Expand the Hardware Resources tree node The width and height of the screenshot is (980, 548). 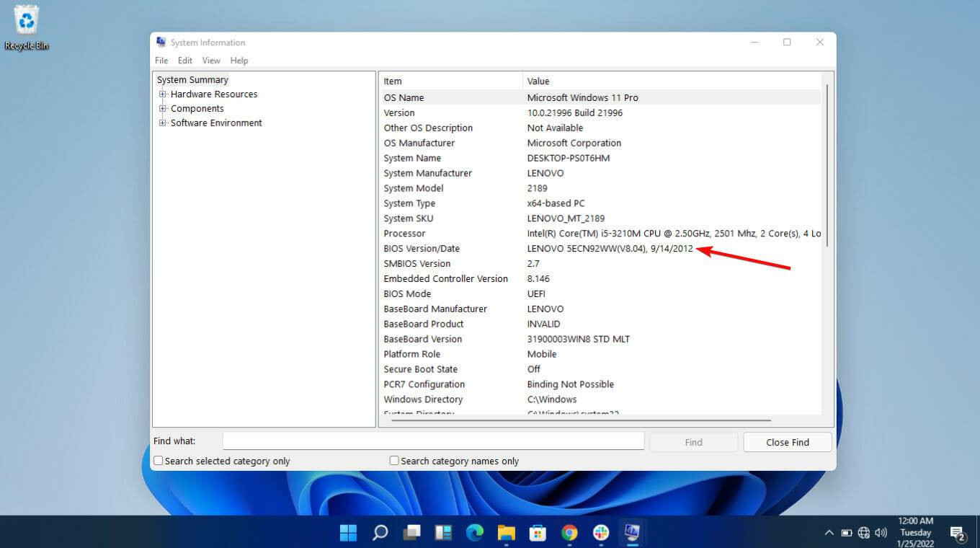pos(162,94)
